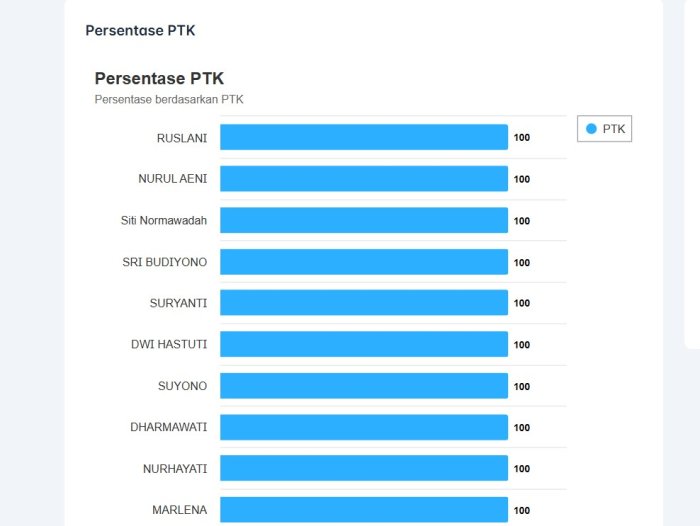Click the bar for RUSLANI
This screenshot has height=526, width=700.
coord(364,137)
